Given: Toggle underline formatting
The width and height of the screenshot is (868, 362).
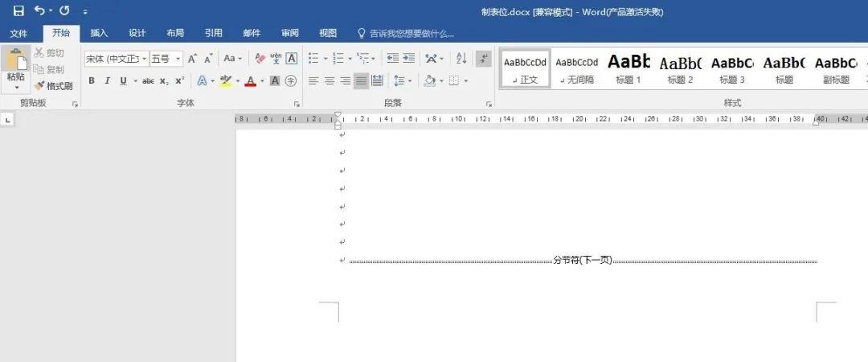Looking at the screenshot, I should click(x=123, y=81).
